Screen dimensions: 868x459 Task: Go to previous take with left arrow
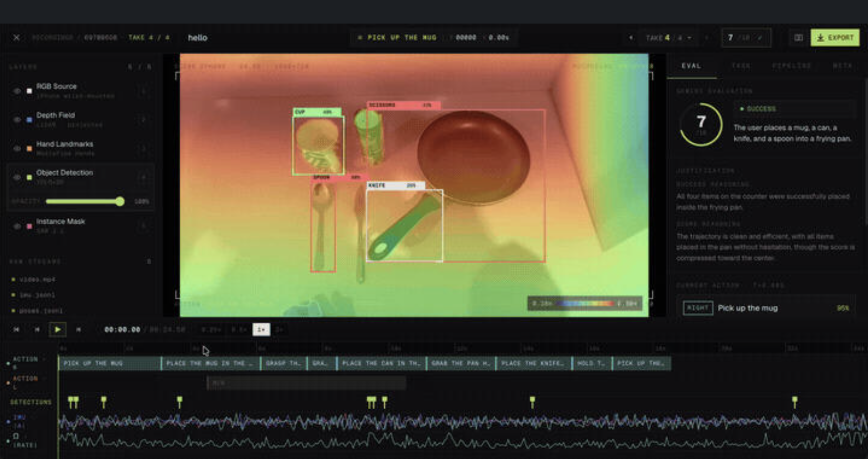click(x=631, y=37)
